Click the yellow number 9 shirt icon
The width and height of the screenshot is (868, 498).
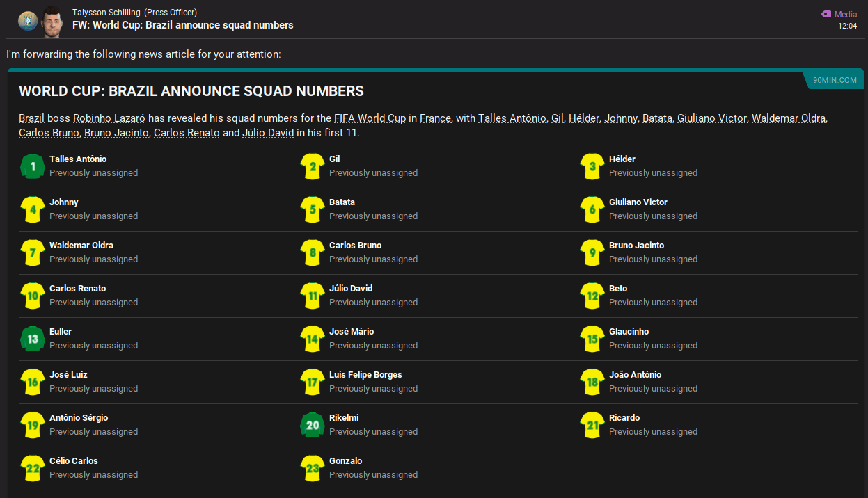click(x=592, y=252)
